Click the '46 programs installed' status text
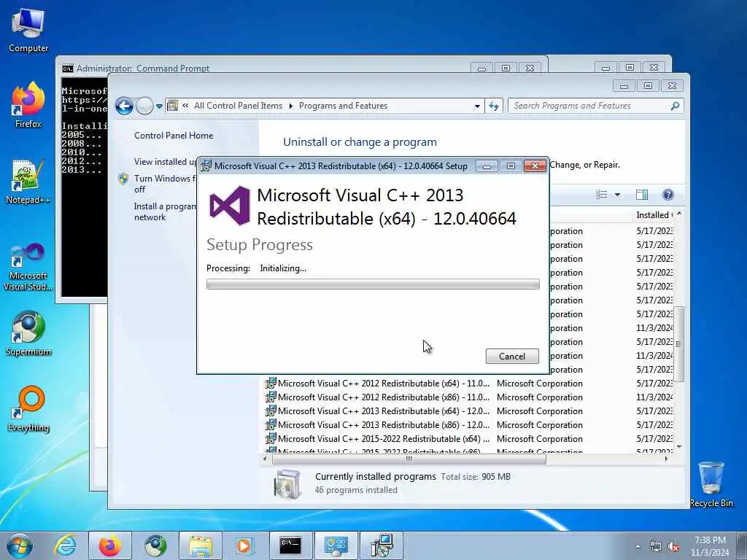747x560 pixels. click(356, 490)
